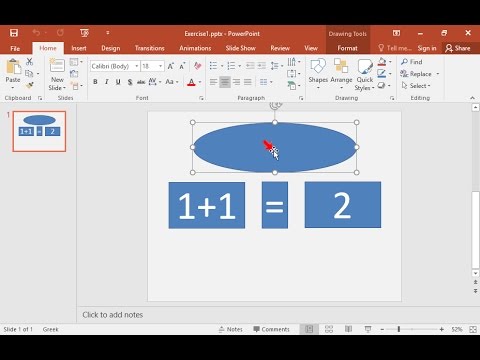
Task: Open Numbering dropdown arrow
Action: point(239,66)
